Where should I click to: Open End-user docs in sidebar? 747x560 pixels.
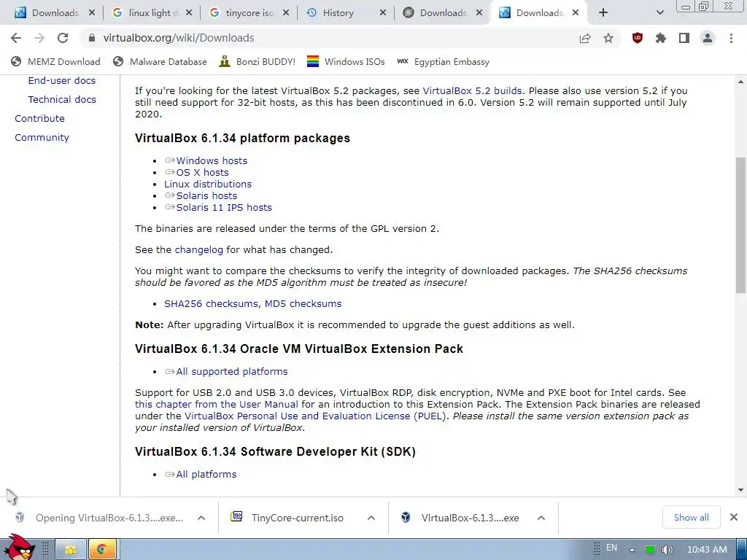point(61,80)
